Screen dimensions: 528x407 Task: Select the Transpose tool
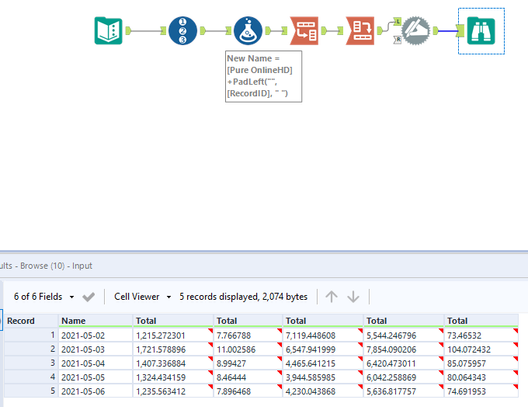tap(304, 31)
